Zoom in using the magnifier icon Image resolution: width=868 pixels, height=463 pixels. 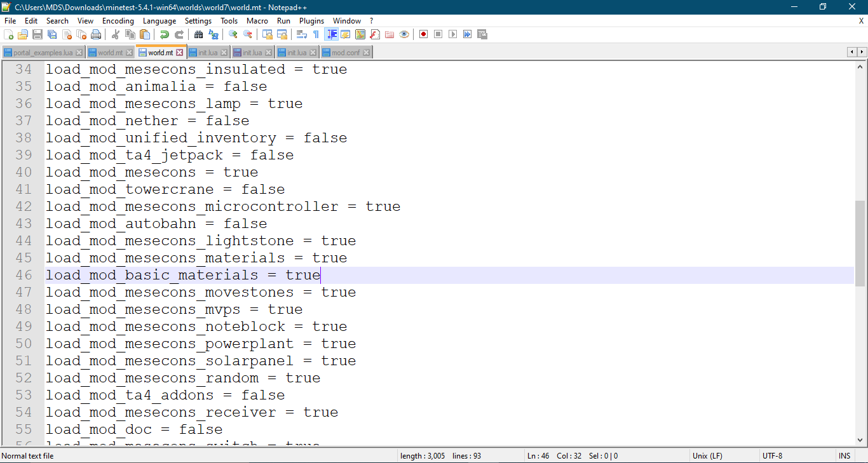pyautogui.click(x=233, y=34)
